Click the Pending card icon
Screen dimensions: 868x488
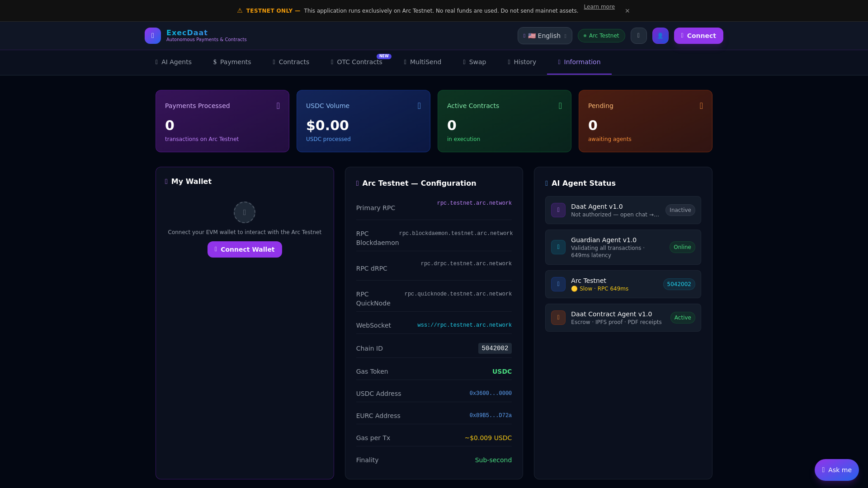click(701, 106)
